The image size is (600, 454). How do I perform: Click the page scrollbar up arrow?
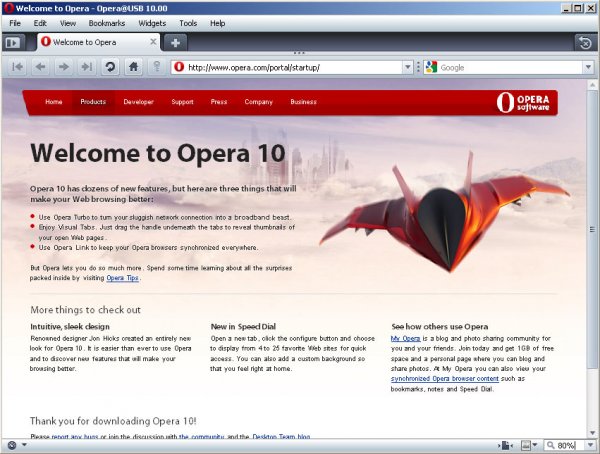pyautogui.click(x=592, y=85)
